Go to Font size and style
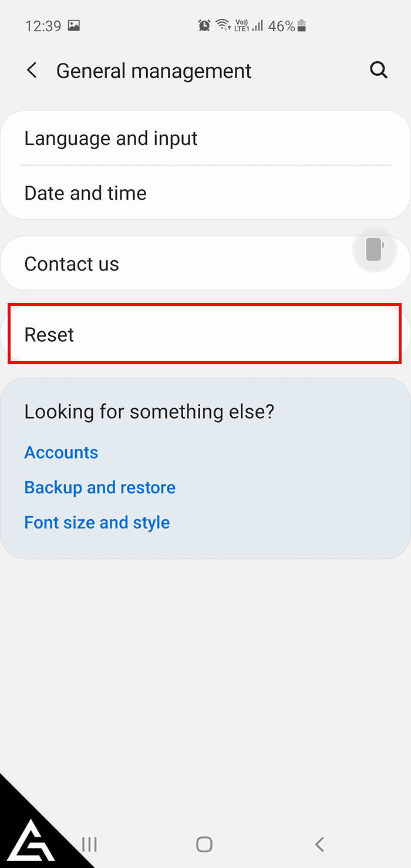 tap(97, 523)
